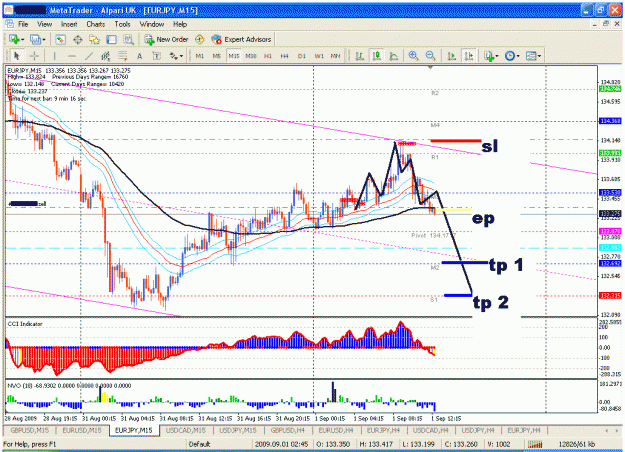The height and width of the screenshot is (452, 625).
Task: Switch to MN timeframe
Action: [x=336, y=56]
